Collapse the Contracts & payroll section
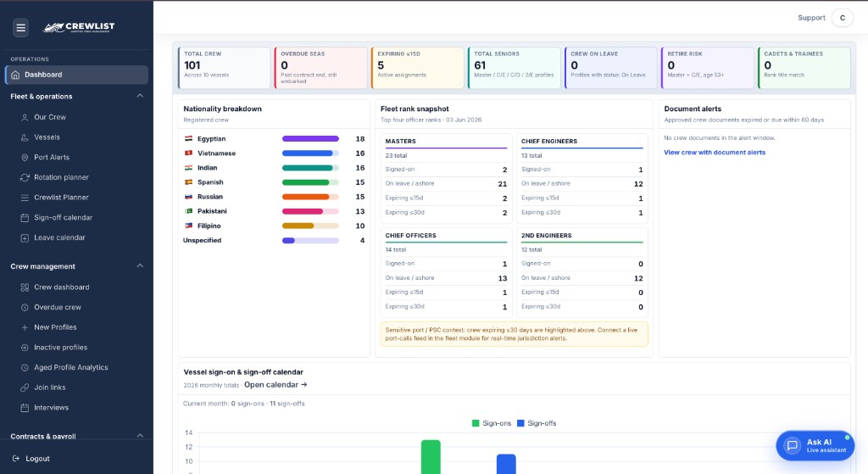The image size is (868, 474). point(140,436)
